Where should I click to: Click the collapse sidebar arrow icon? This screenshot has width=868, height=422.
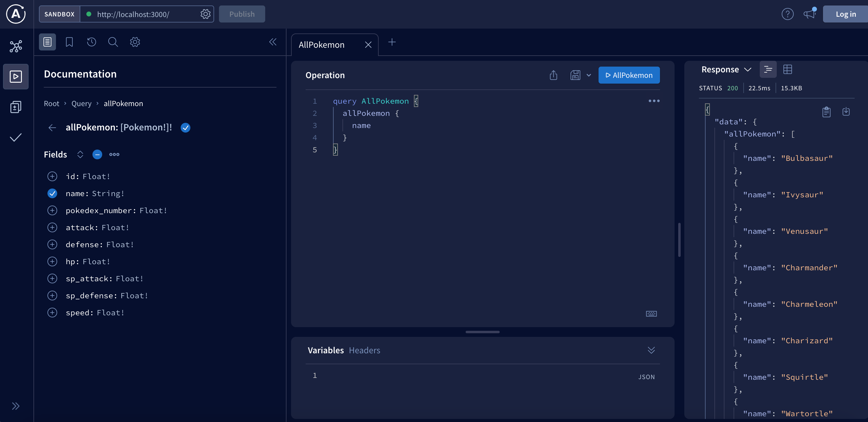click(x=273, y=41)
